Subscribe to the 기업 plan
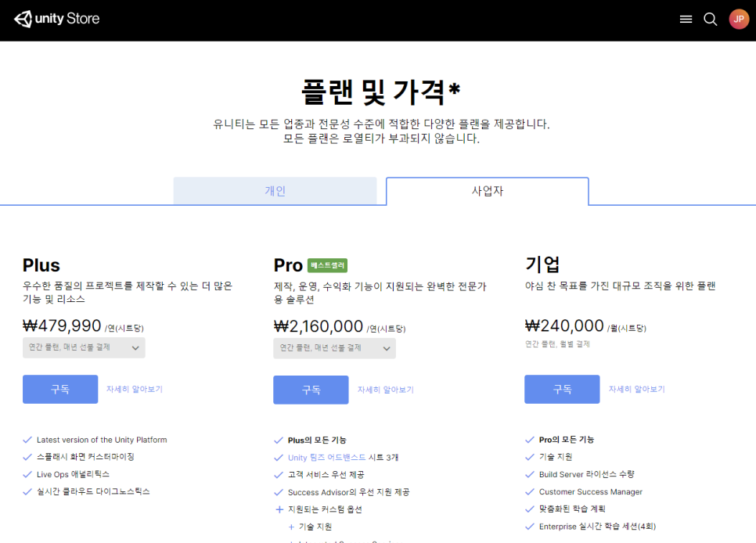756x543 pixels. (x=562, y=389)
